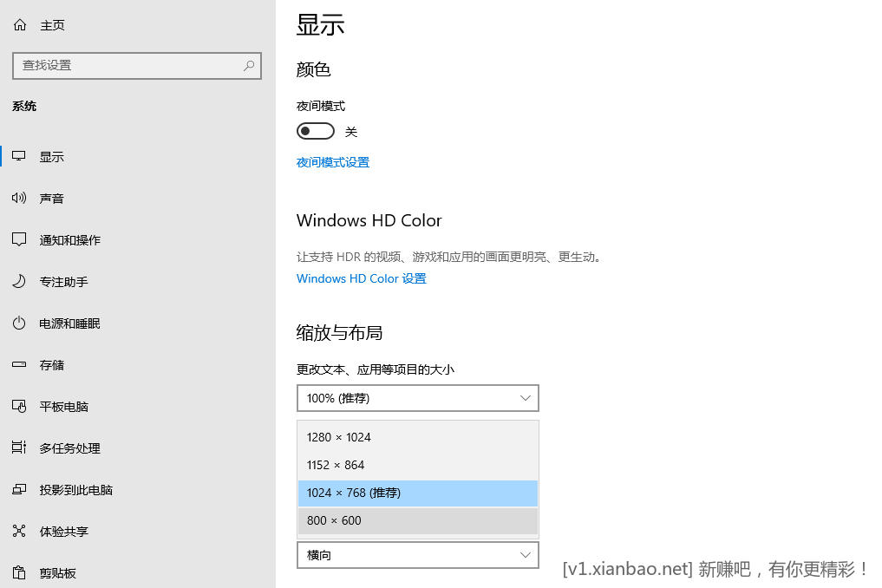
Task: Select resolution 1152 × 864
Action: pos(417,466)
